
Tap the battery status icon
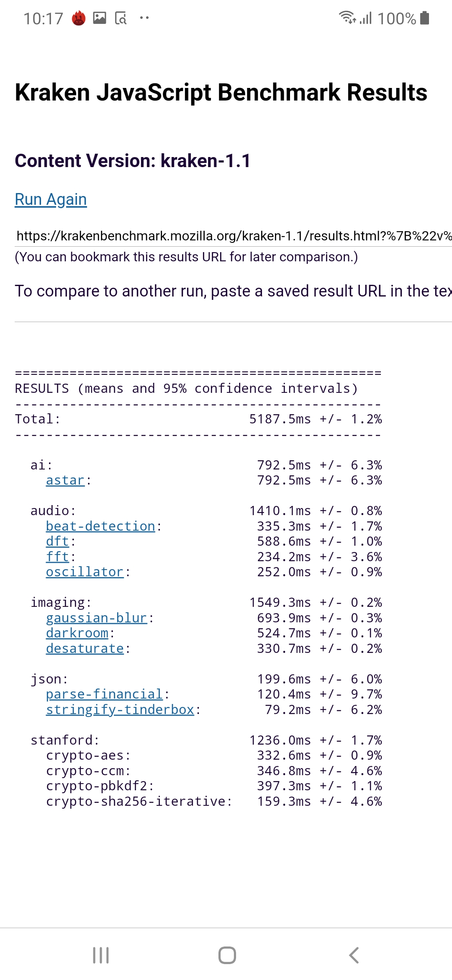coord(424,18)
